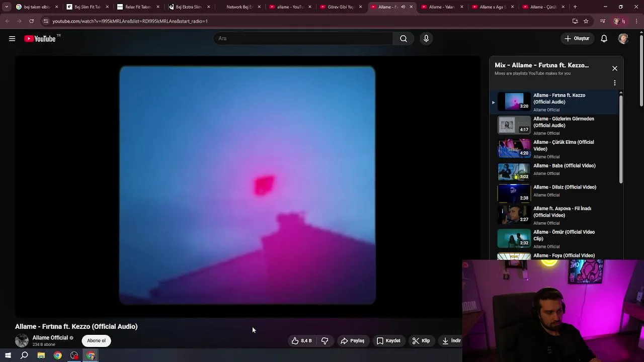Image resolution: width=644 pixels, height=362 pixels.
Task: Reload the page with the refresh icon
Action: point(31,21)
